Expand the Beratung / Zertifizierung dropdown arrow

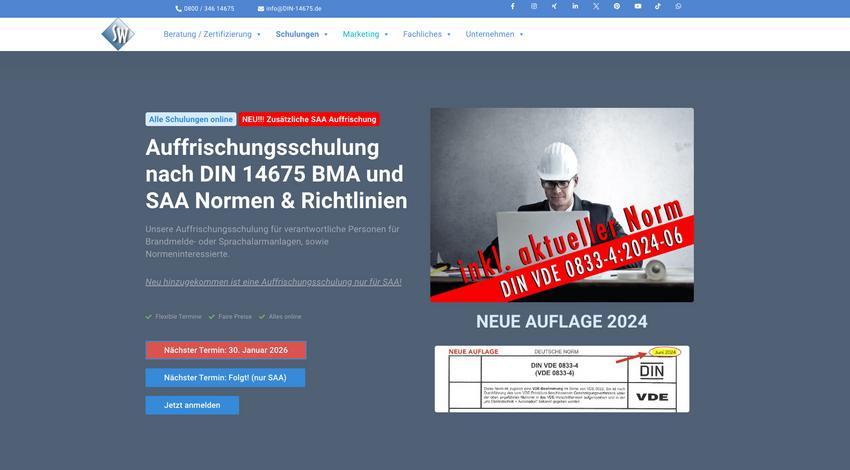(x=259, y=35)
